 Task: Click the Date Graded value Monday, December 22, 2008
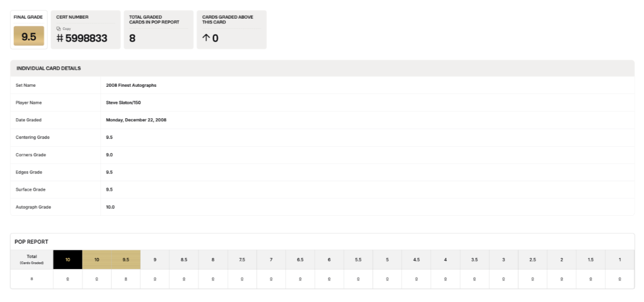tap(136, 120)
